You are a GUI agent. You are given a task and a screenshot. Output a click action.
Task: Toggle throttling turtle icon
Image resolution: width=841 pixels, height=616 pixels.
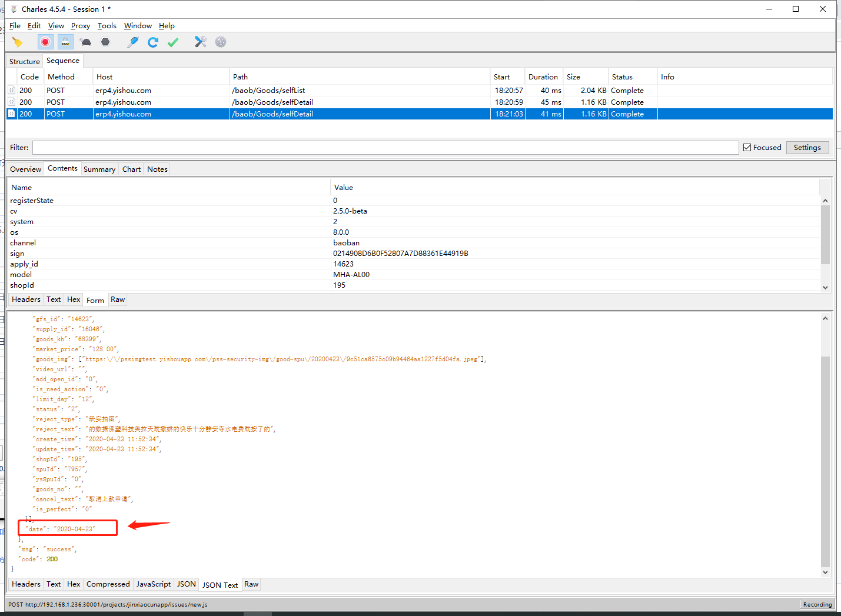click(x=86, y=42)
